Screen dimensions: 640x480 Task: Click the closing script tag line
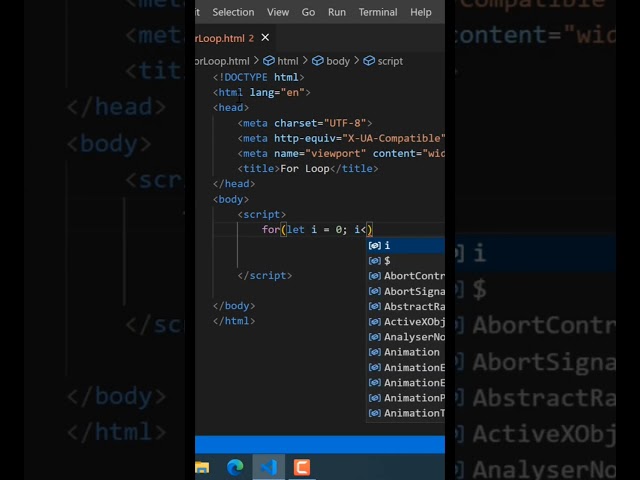(x=264, y=276)
